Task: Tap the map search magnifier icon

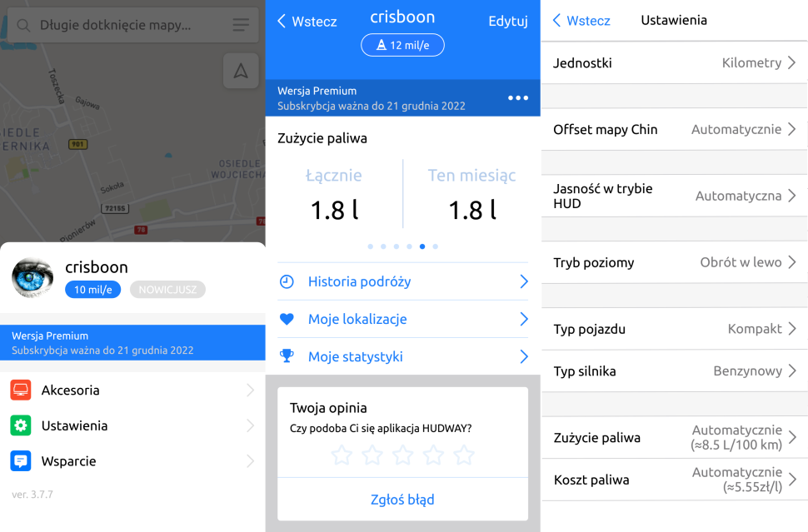Action: click(24, 26)
